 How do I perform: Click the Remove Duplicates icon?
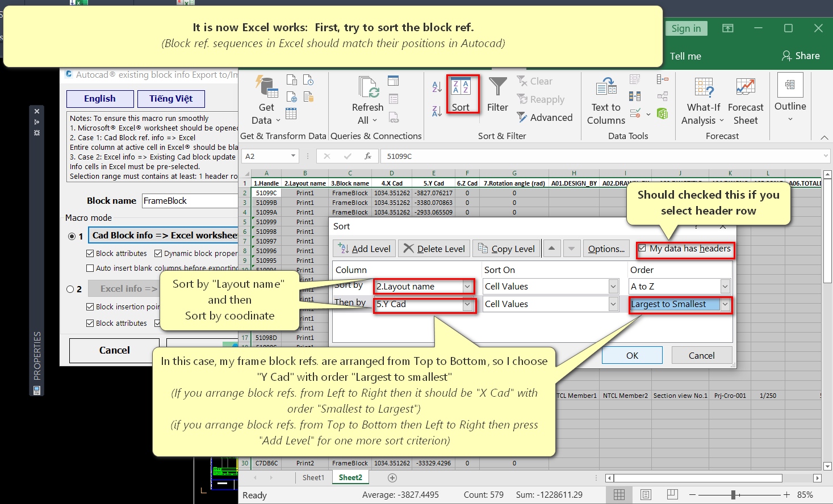point(635,96)
